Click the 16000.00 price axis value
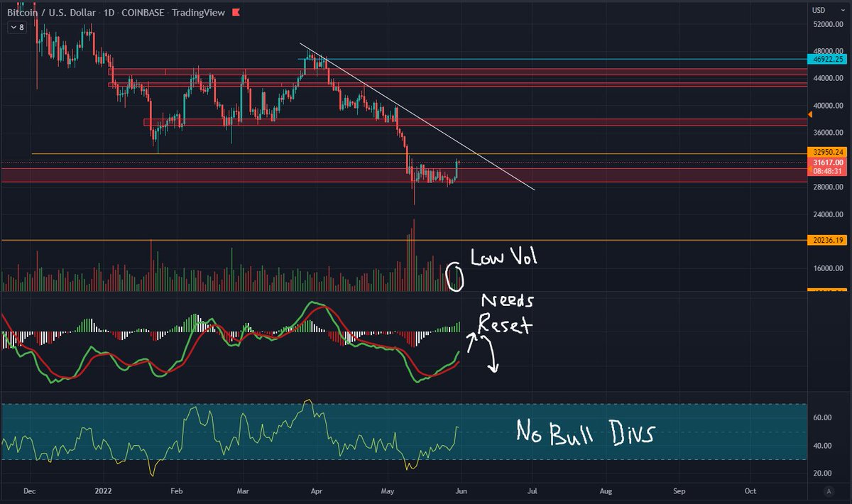This screenshot has height=504, width=852. [x=827, y=268]
